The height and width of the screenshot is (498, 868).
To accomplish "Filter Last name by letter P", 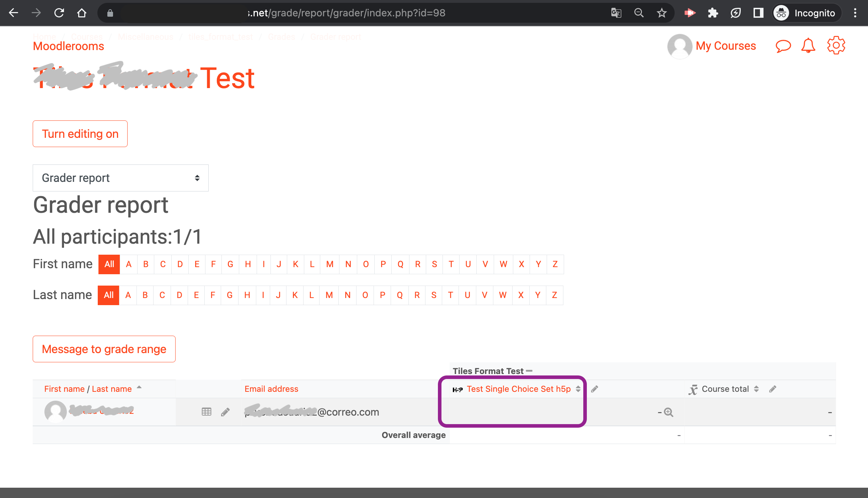I will point(382,295).
